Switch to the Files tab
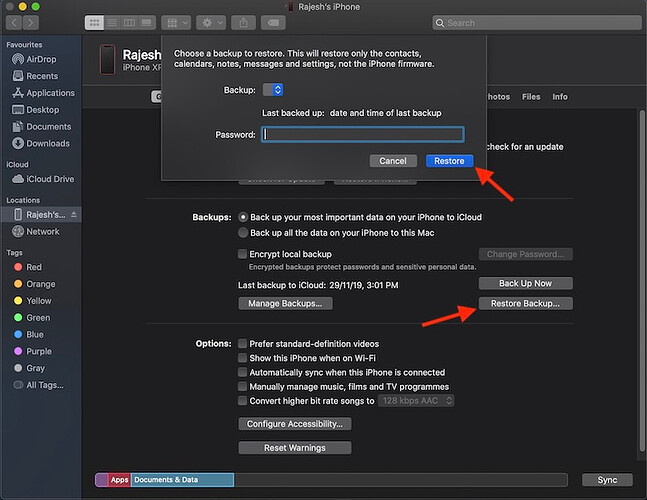The height and width of the screenshot is (500, 647). [x=531, y=97]
